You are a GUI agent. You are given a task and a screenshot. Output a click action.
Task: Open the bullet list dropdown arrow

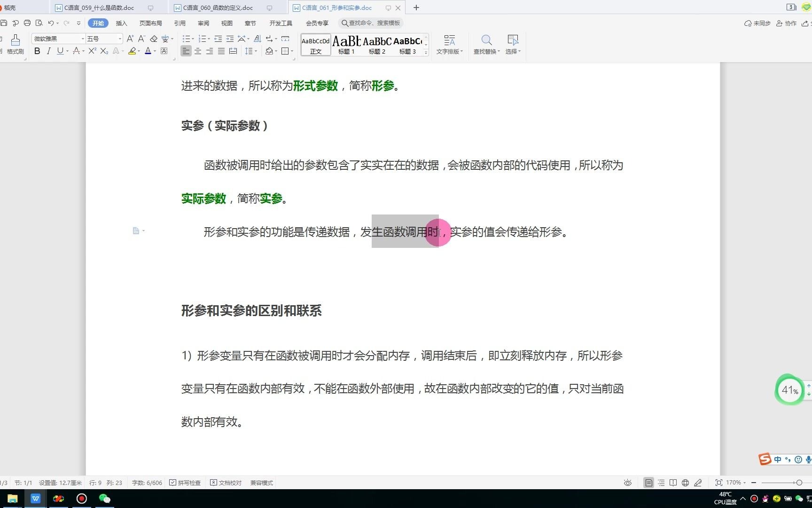193,39
